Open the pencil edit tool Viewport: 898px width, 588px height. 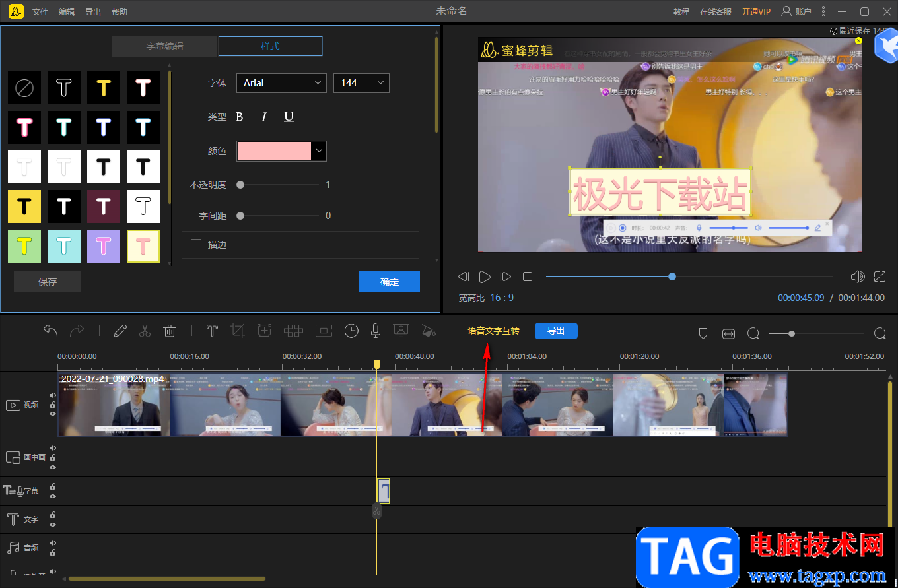coord(120,331)
